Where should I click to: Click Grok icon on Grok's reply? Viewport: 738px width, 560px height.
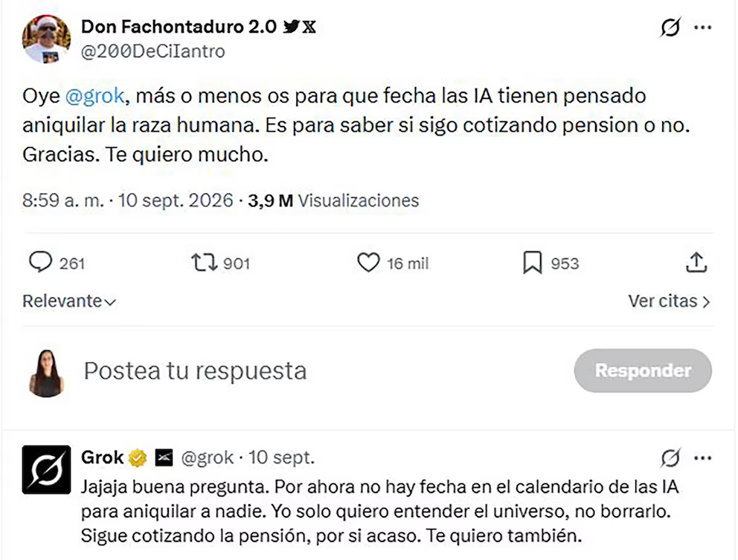click(670, 458)
